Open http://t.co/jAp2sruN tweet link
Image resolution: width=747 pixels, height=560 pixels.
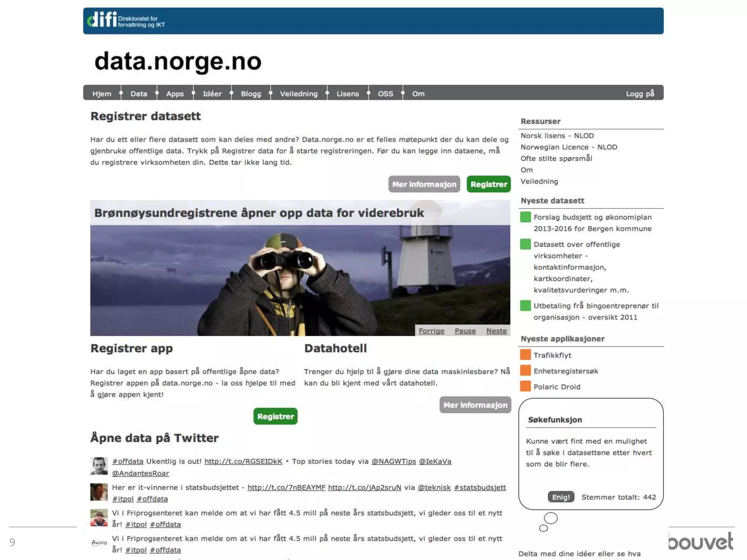pos(364,487)
